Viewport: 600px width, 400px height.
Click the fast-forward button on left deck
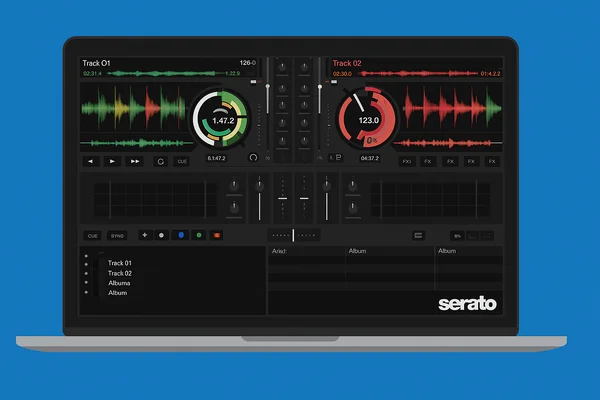click(135, 160)
